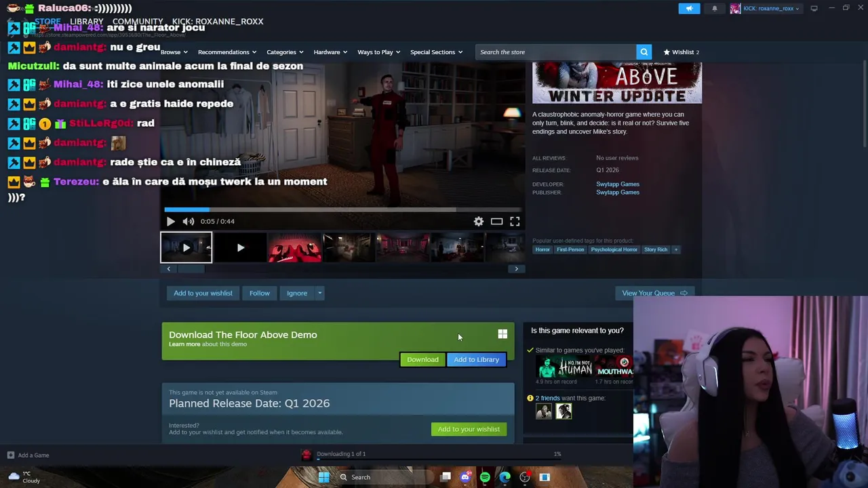Expand Recommendations dropdown
Image resolution: width=868 pixels, height=488 pixels.
pyautogui.click(x=226, y=52)
